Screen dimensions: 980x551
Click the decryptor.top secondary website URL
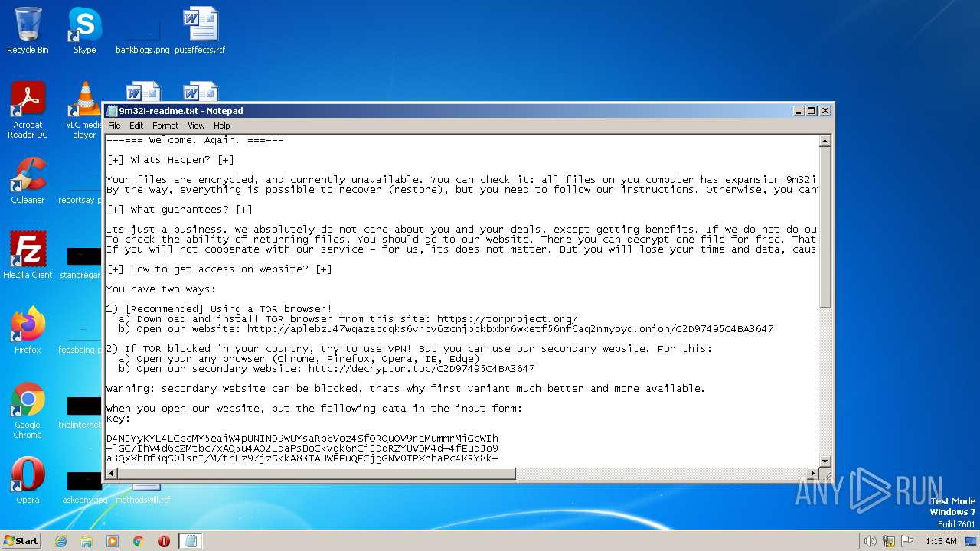[x=421, y=369]
